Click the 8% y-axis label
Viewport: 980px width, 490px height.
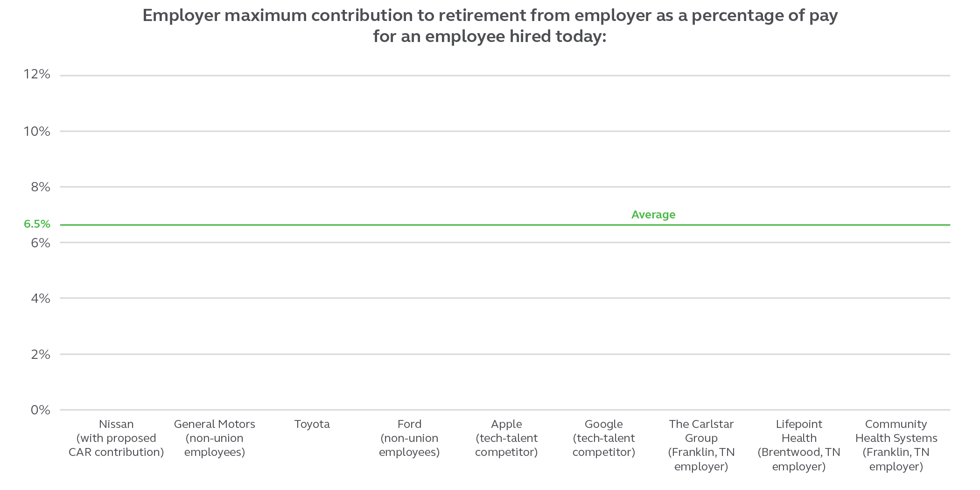click(x=41, y=187)
